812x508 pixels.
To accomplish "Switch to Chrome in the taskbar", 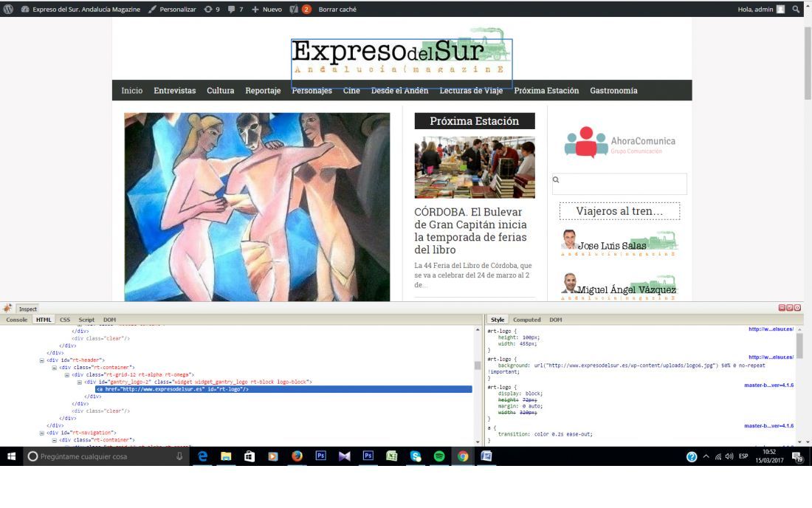I will [x=462, y=456].
